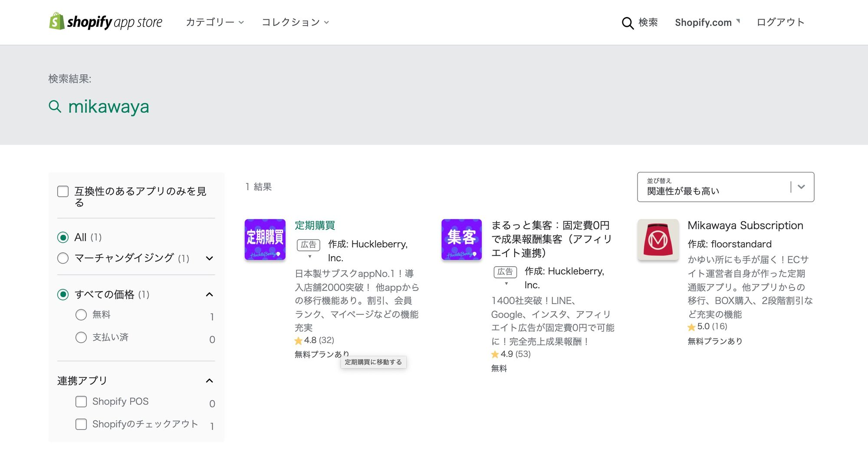Collapse the 連携アプリ filter section
868x469 pixels.
pyautogui.click(x=210, y=380)
